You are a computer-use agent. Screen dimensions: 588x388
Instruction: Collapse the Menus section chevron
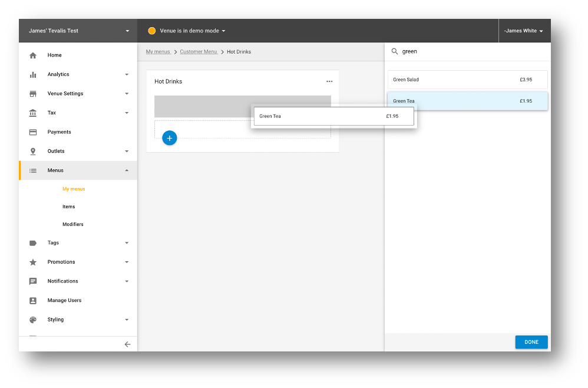[126, 170]
